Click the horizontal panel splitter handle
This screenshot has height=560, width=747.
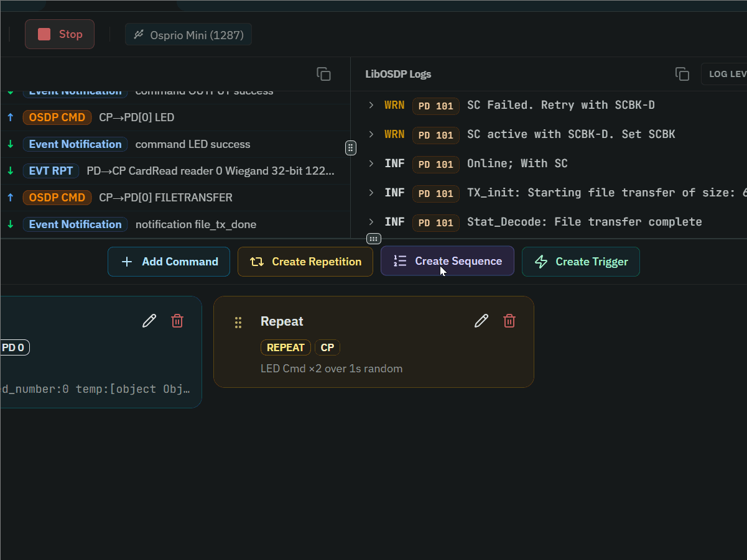(373, 239)
